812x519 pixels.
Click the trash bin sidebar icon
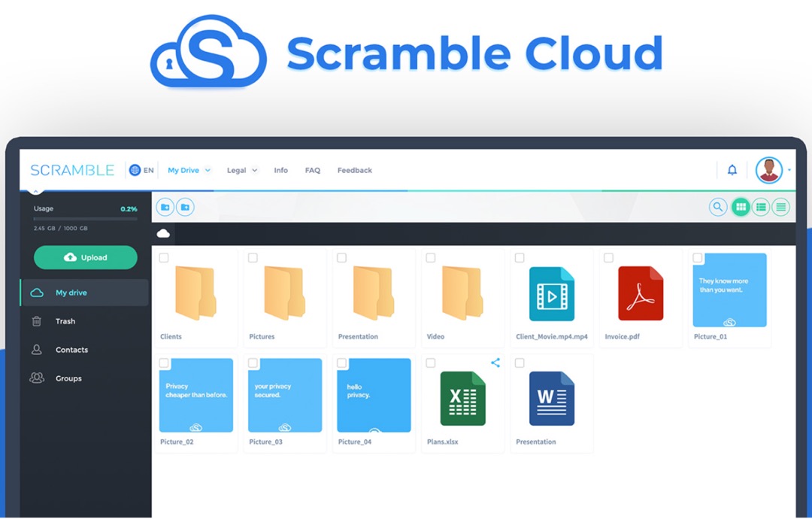[36, 321]
